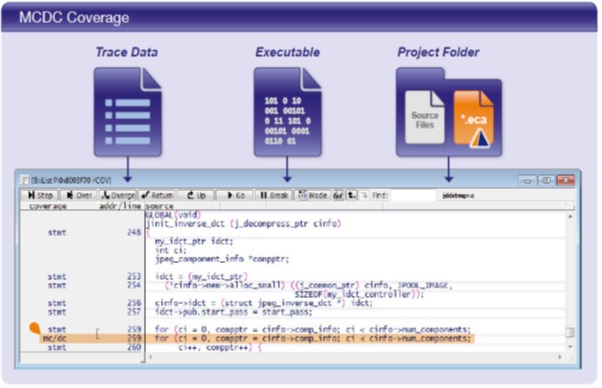The width and height of the screenshot is (602, 388).
Task: Click the vertical scrollbar down arrow
Action: tap(570, 347)
